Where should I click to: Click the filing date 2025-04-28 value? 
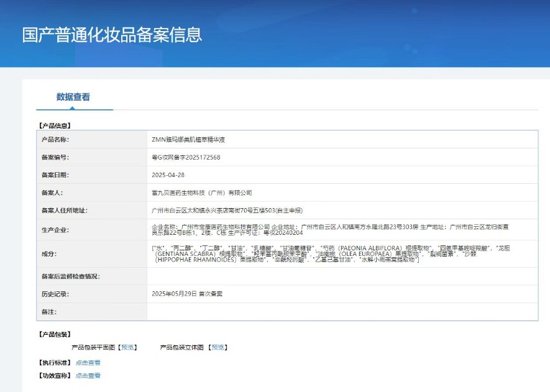pos(169,175)
